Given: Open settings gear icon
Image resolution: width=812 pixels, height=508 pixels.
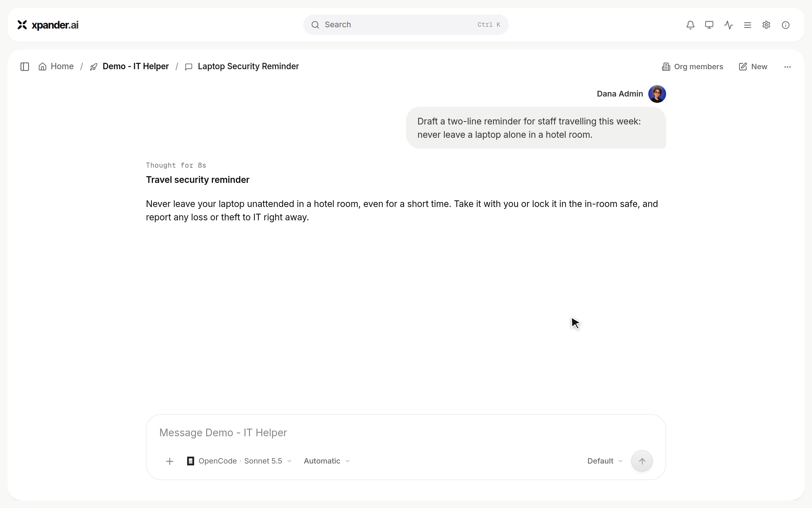Looking at the screenshot, I should [x=766, y=25].
